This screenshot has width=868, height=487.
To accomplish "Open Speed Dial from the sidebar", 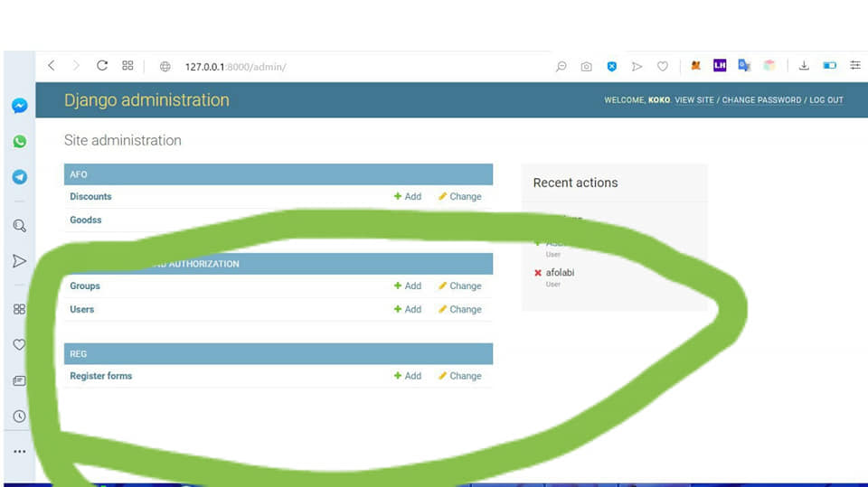I will (19, 309).
